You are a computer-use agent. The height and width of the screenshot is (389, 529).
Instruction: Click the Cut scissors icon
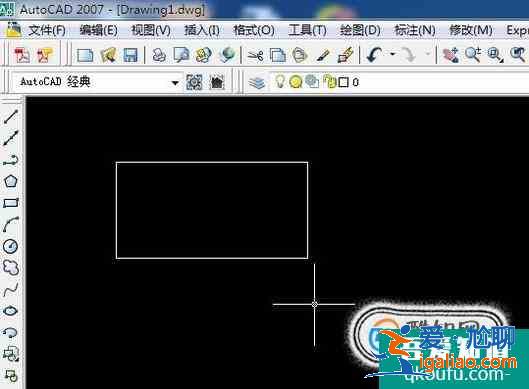coord(255,55)
